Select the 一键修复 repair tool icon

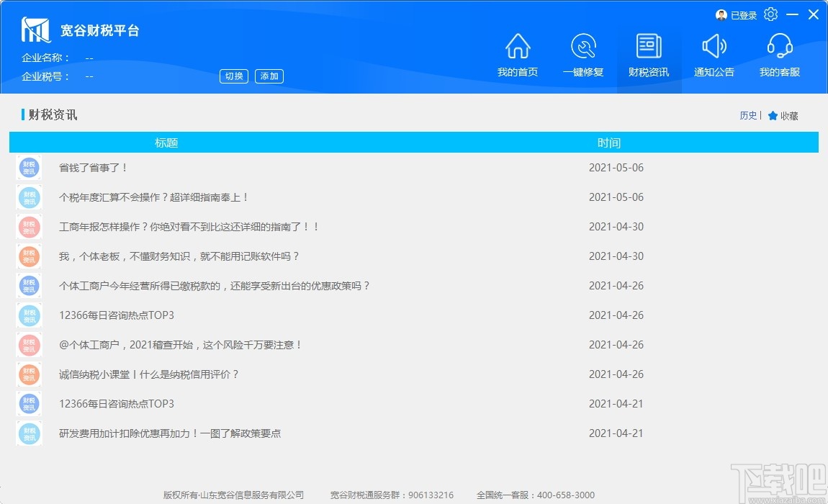584,56
